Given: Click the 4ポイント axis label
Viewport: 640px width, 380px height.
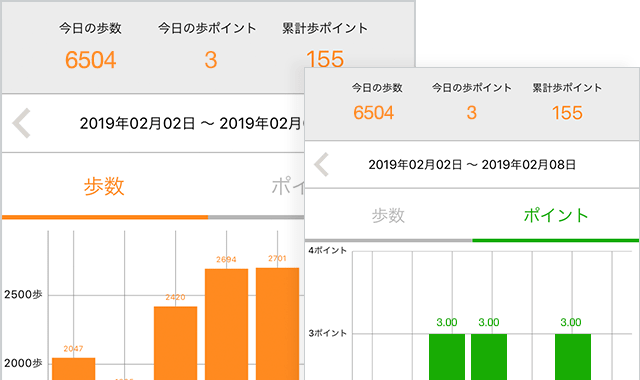Looking at the screenshot, I should [328, 250].
